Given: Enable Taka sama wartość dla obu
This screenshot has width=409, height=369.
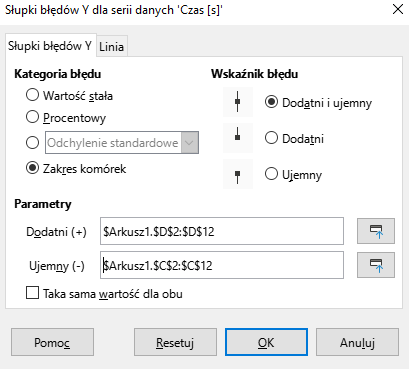Looking at the screenshot, I should pos(32,293).
